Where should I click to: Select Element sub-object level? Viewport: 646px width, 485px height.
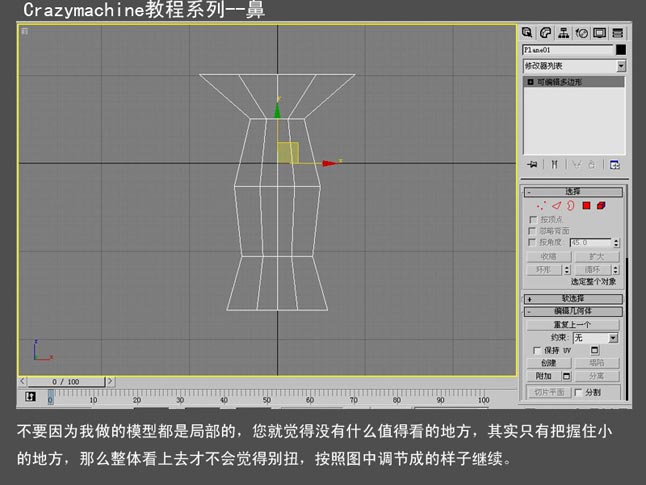(x=601, y=205)
